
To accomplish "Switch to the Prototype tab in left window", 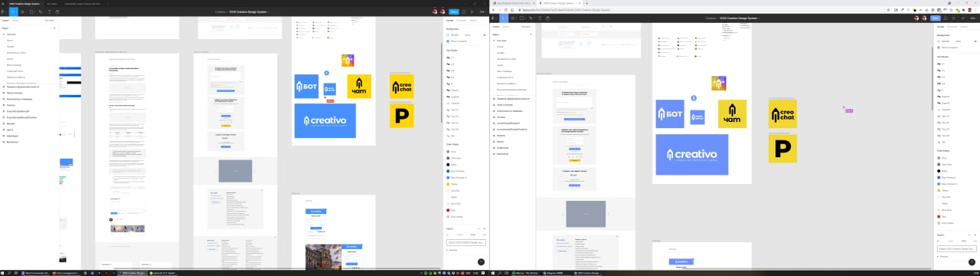I will (462, 21).
